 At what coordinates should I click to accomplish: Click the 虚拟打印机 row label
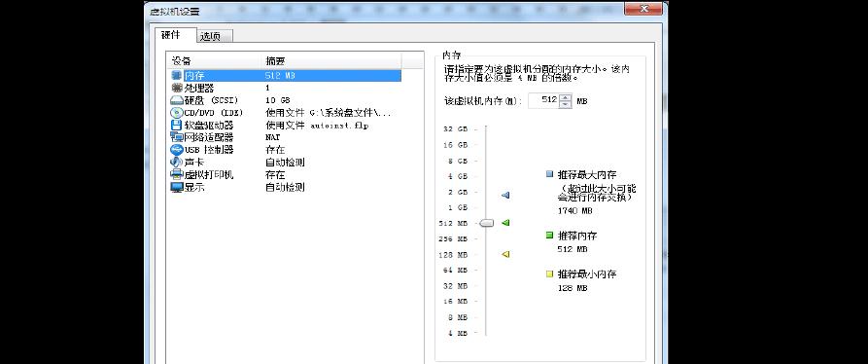(x=209, y=174)
